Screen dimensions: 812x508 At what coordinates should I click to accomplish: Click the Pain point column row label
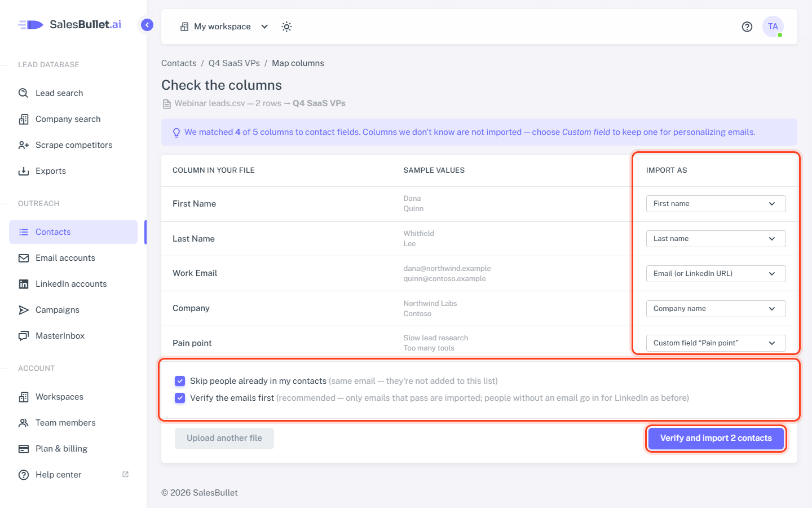[x=192, y=343]
